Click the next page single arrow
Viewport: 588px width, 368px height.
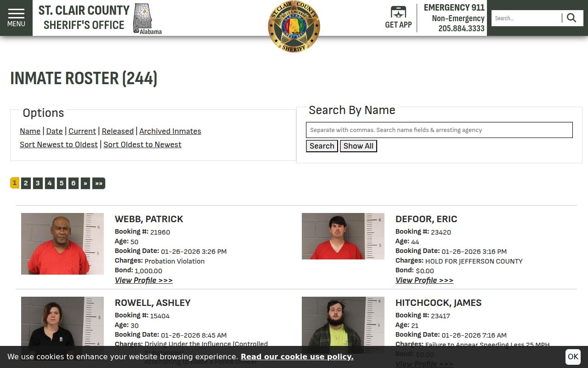(x=85, y=183)
